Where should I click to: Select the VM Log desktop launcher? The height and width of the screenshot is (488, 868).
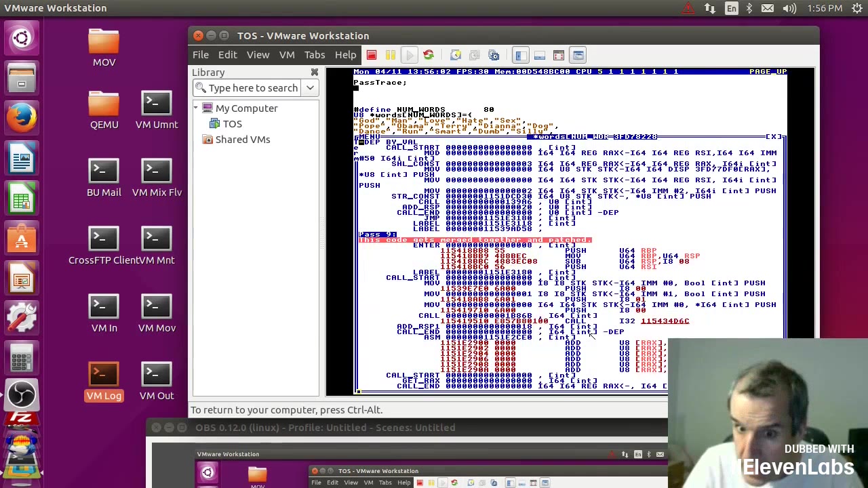104,381
